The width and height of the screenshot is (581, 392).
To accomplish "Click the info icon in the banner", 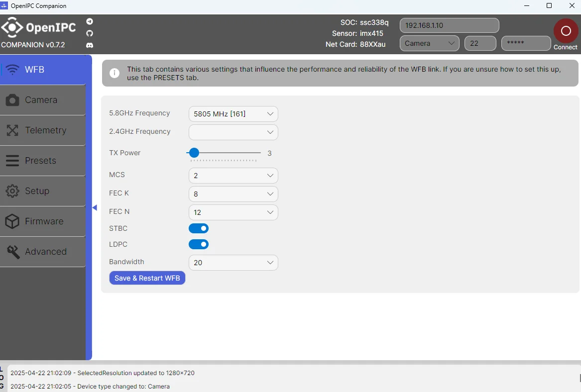I will [x=115, y=73].
